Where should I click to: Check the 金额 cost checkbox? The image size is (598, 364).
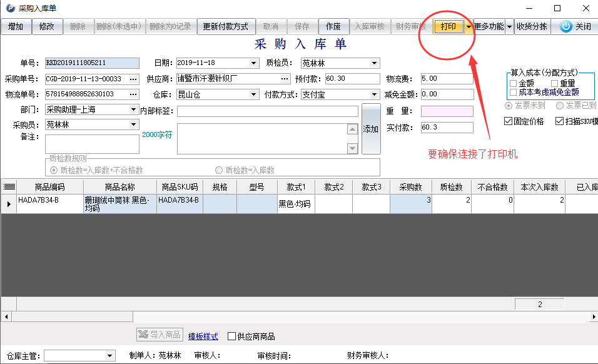514,83
